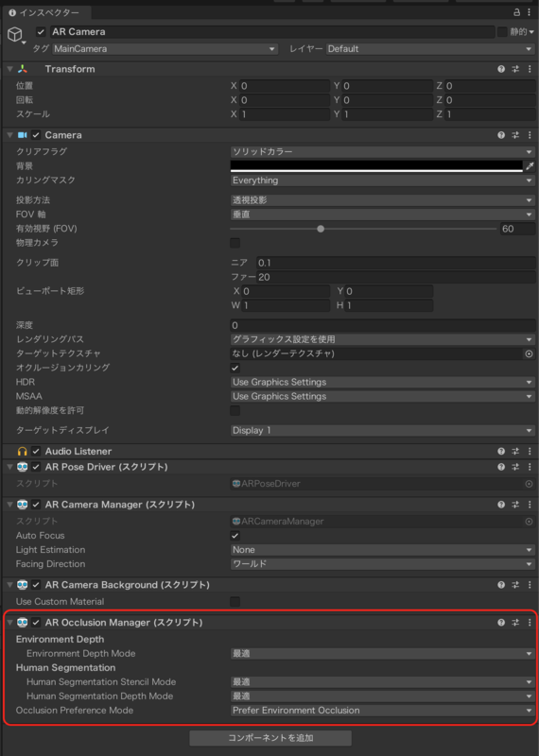
Task: Open the ターゲットディスプレイ Display 1 dropdown
Action: click(383, 430)
